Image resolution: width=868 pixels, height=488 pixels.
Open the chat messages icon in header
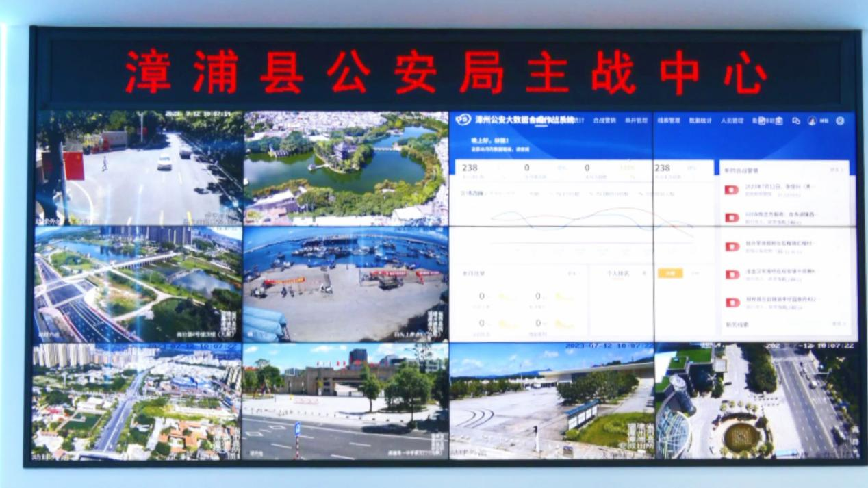(x=795, y=121)
